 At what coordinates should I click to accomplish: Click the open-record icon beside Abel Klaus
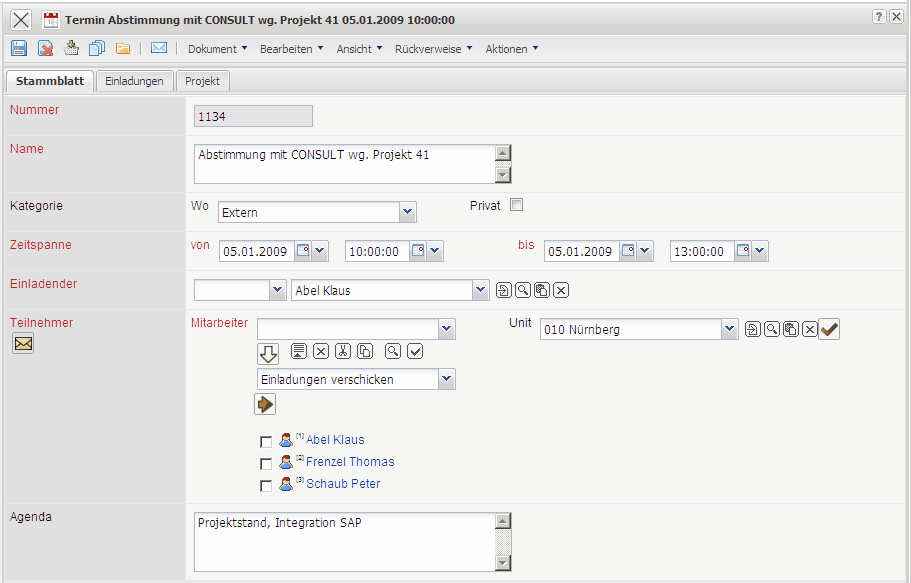(x=504, y=290)
